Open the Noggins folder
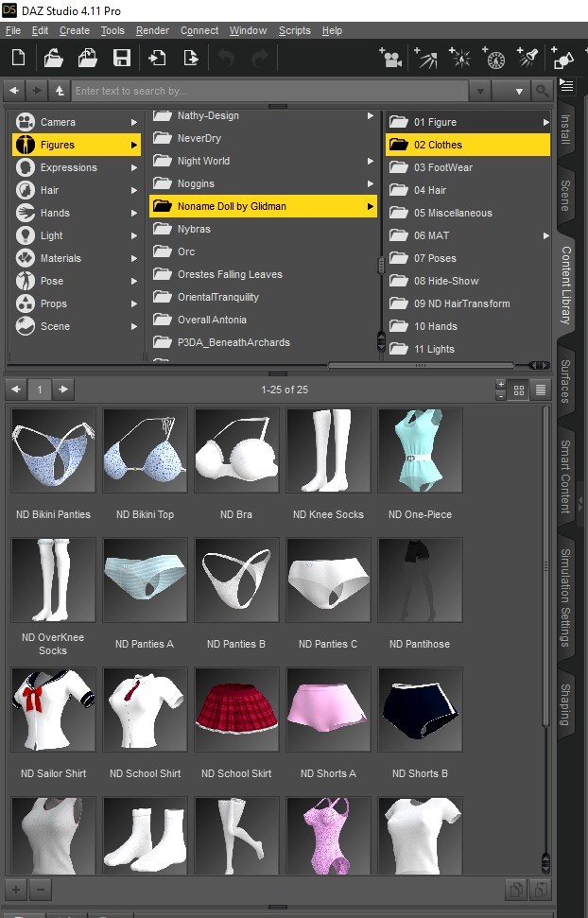This screenshot has width=588, height=918. click(x=263, y=183)
